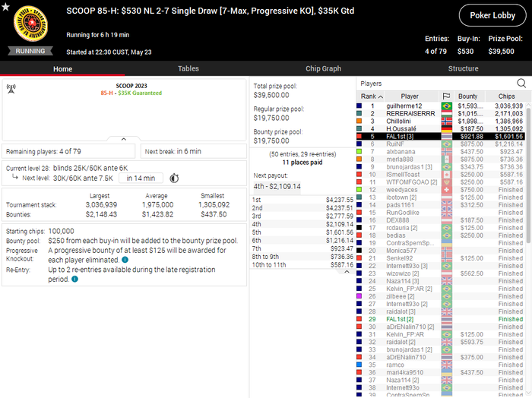Click the Next break in 6 min box

pyautogui.click(x=193, y=151)
